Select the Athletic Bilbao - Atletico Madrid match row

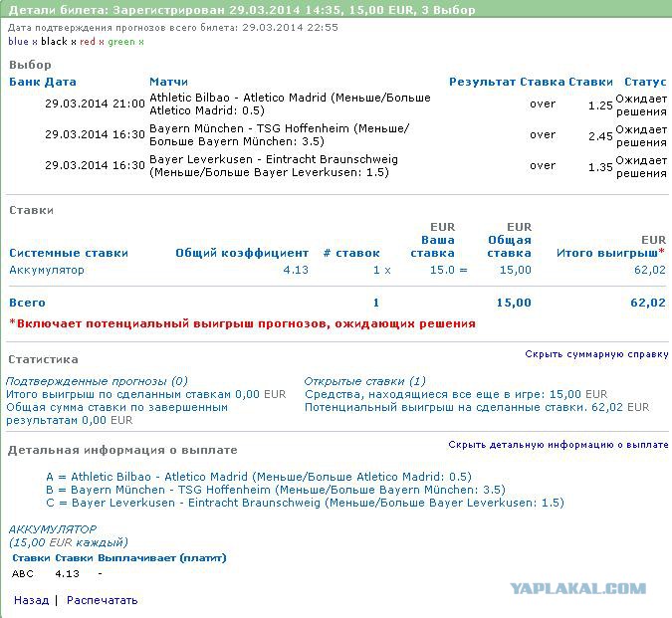pyautogui.click(x=290, y=103)
